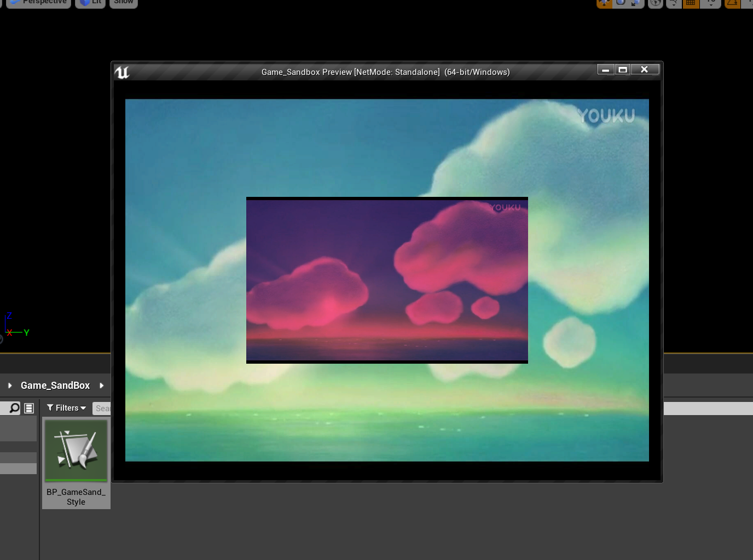The width and height of the screenshot is (753, 560).
Task: Select the Translate (Move) tool
Action: [x=604, y=3]
